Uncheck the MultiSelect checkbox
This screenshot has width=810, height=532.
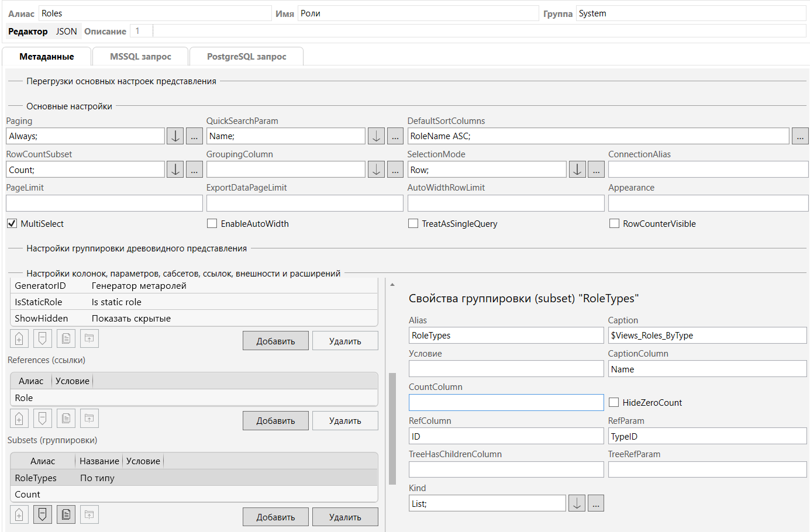point(12,224)
